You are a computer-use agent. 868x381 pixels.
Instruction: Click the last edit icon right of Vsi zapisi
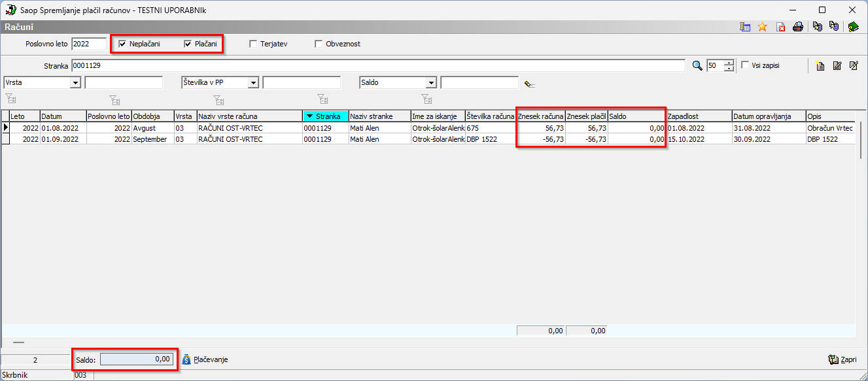[x=853, y=65]
